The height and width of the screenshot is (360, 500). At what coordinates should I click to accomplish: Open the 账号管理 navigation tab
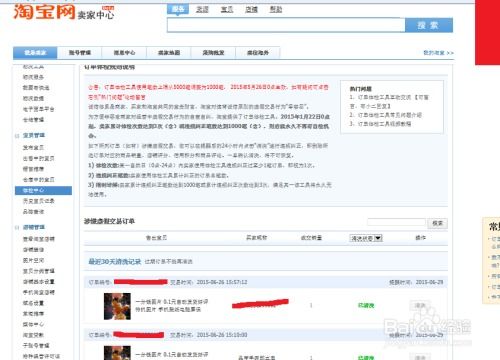pos(80,53)
